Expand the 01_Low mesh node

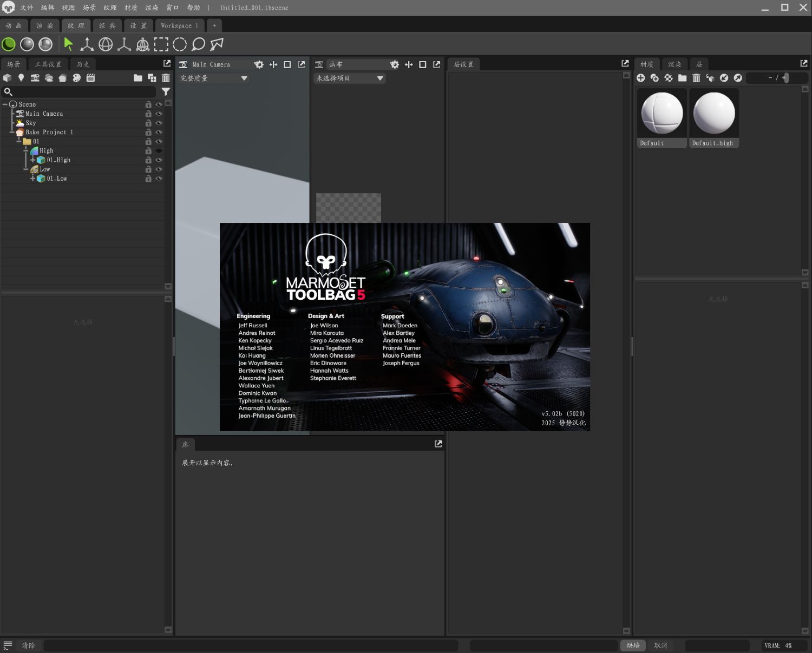(32, 179)
